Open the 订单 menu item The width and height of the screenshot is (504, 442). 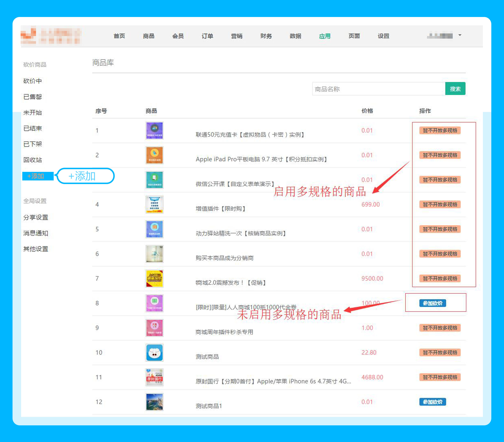coord(207,36)
